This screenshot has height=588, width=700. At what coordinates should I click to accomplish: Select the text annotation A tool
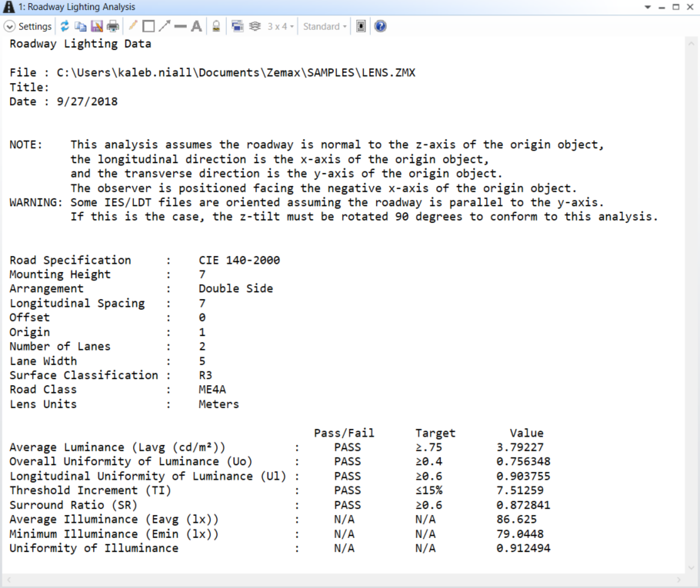(x=196, y=26)
